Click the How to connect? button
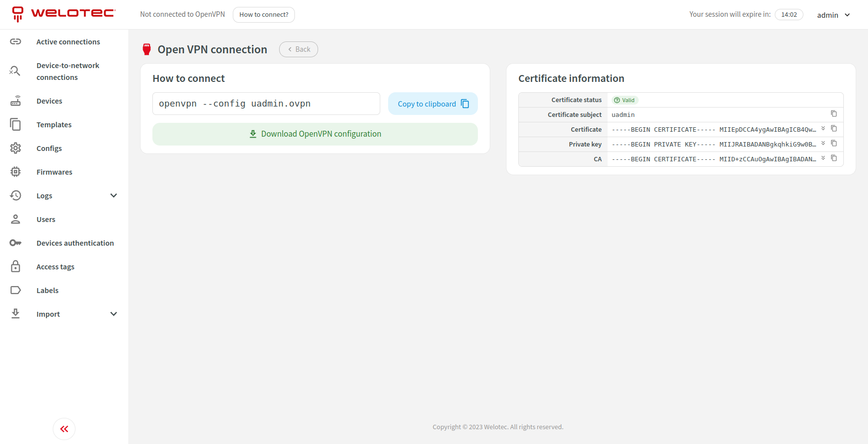Image resolution: width=868 pixels, height=444 pixels. 263,14
